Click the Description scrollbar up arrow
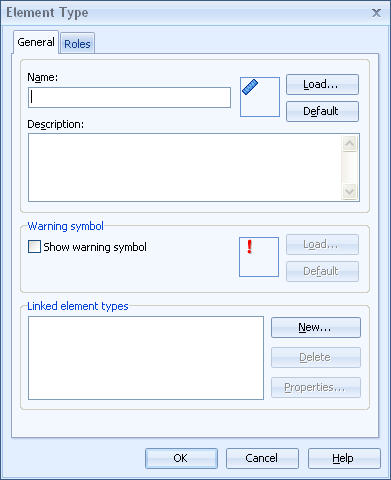Viewport: 391px width, 480px height. 350,143
